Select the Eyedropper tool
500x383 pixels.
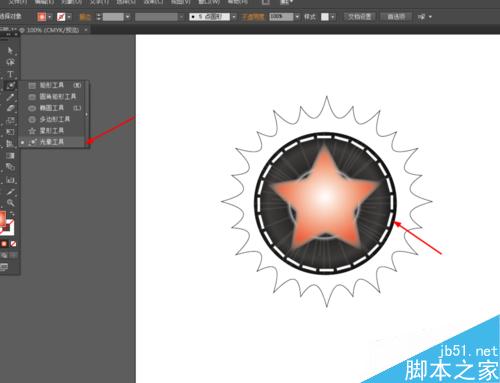(x=10, y=192)
